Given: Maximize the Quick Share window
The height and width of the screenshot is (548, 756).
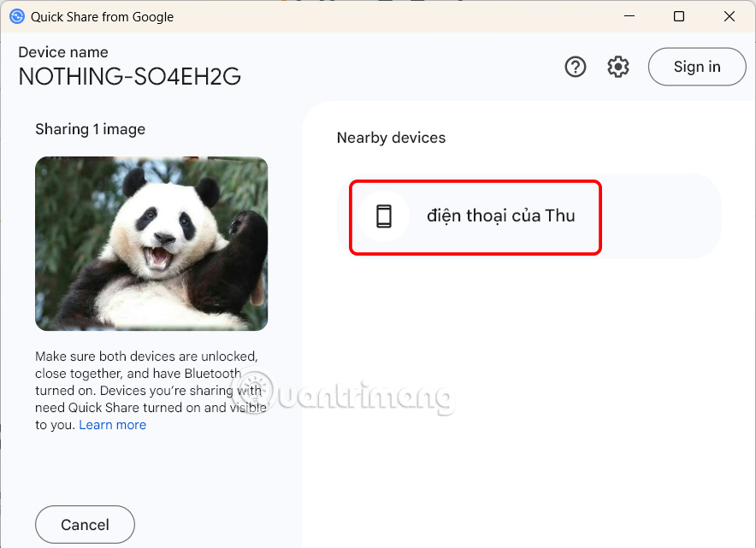Looking at the screenshot, I should coord(678,16).
